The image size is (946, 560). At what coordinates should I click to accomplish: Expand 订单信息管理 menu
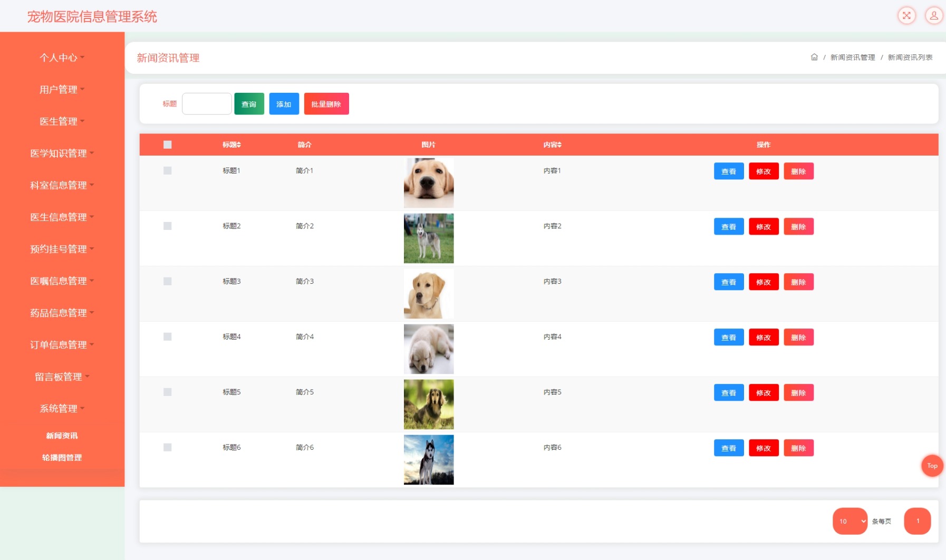tap(62, 345)
